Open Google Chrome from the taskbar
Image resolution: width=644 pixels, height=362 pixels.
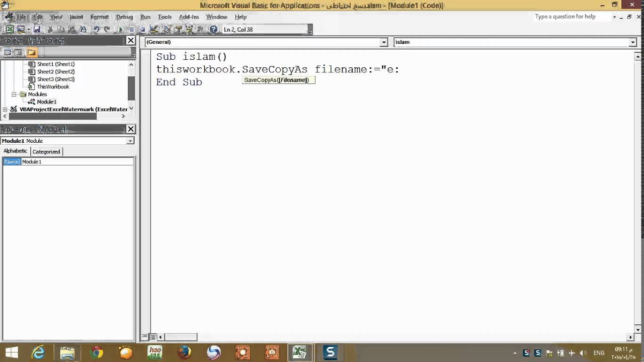(97, 352)
